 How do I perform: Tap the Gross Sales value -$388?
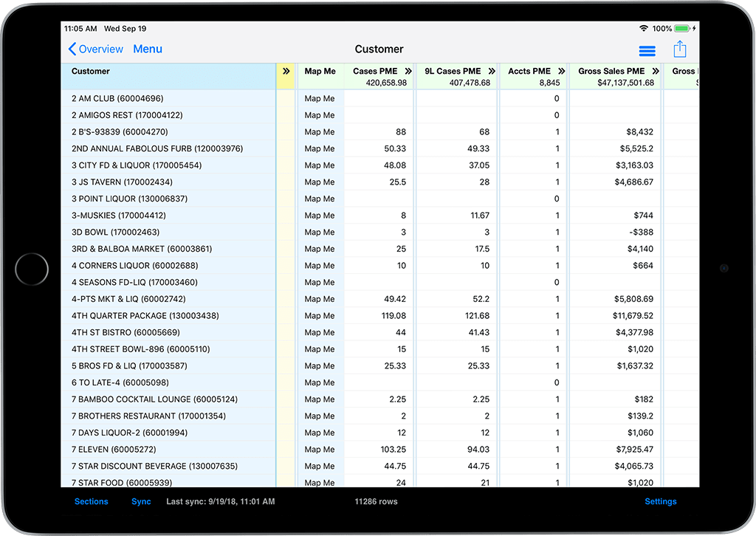point(642,233)
